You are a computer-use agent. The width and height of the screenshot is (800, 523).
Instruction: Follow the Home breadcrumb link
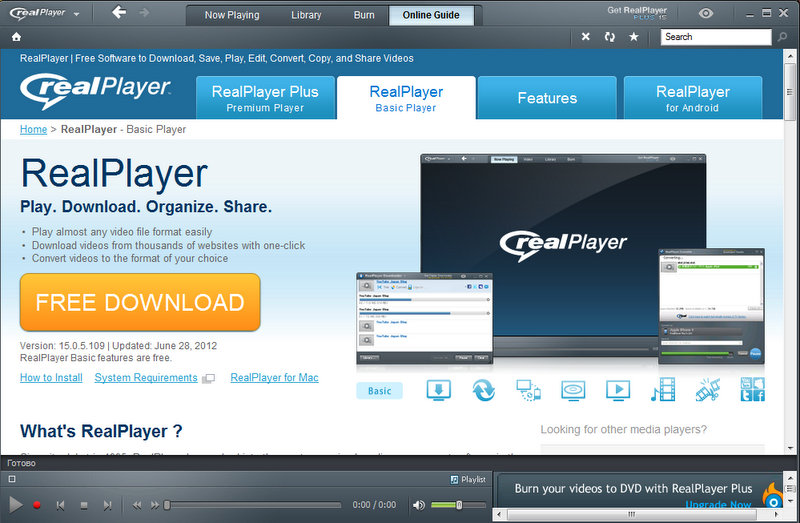(x=33, y=130)
